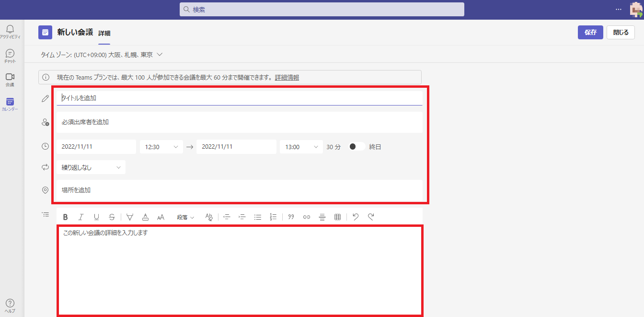Click the bulleted list icon
The image size is (644, 317).
click(x=258, y=217)
